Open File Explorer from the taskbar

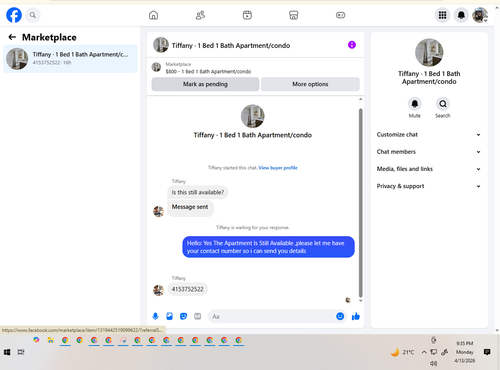click(x=50, y=340)
